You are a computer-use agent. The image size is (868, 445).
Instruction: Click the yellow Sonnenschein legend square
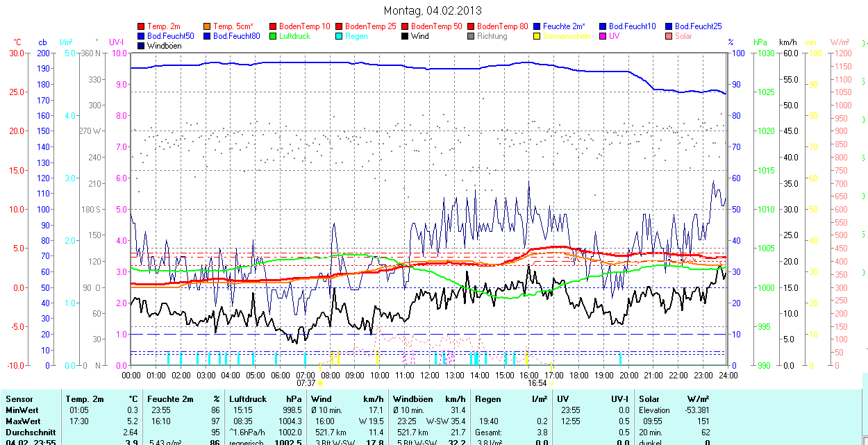537,36
